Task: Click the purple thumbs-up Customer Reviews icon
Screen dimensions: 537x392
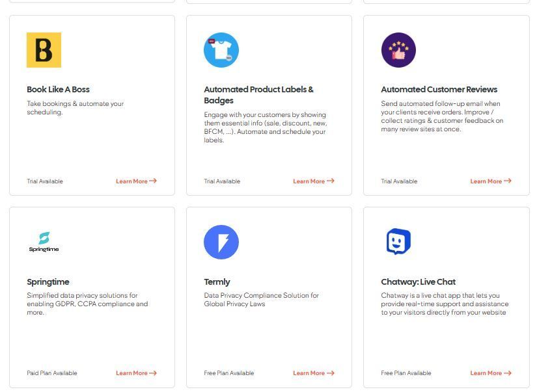Action: pos(398,50)
